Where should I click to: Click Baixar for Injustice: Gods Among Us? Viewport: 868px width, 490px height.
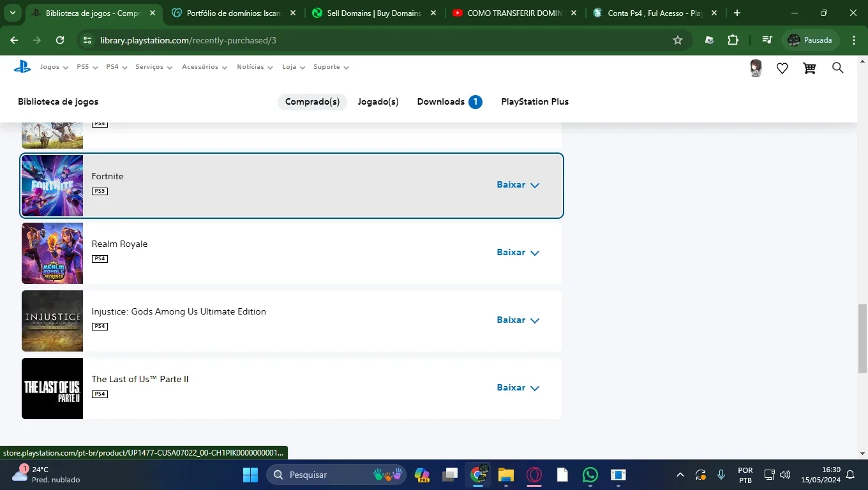[x=518, y=320]
